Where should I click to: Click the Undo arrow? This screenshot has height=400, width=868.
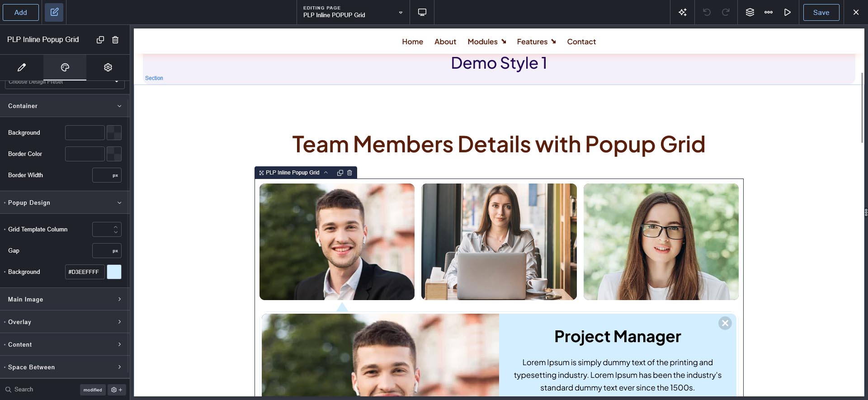pos(707,12)
